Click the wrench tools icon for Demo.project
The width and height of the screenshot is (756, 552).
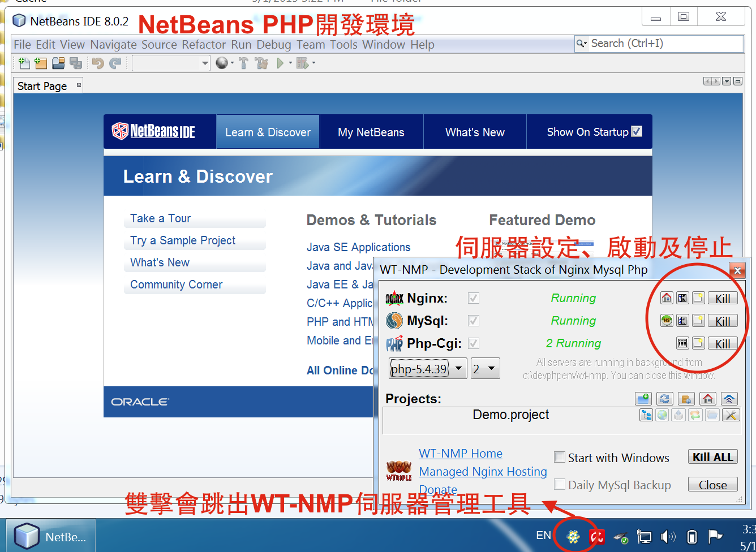731,415
